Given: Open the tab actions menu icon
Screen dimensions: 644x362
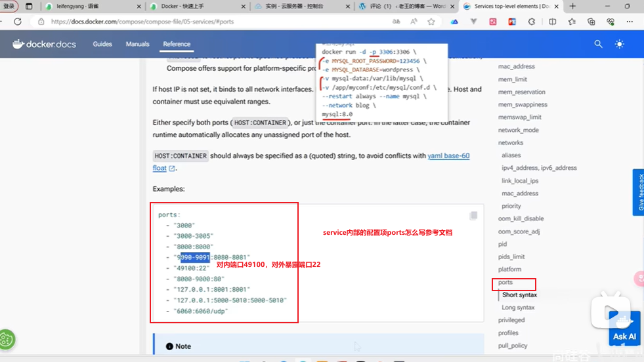Looking at the screenshot, I should pyautogui.click(x=29, y=6).
